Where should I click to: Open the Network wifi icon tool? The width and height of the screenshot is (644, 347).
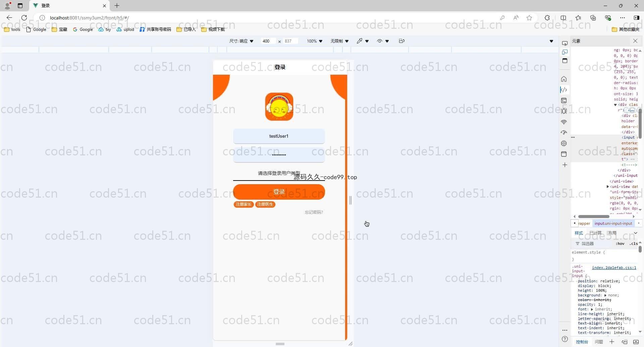coord(564,122)
